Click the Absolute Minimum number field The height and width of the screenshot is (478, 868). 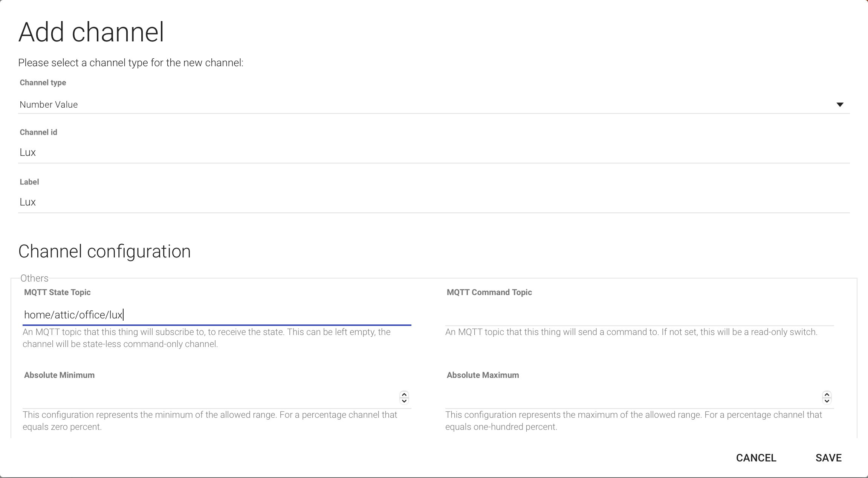[209, 397]
